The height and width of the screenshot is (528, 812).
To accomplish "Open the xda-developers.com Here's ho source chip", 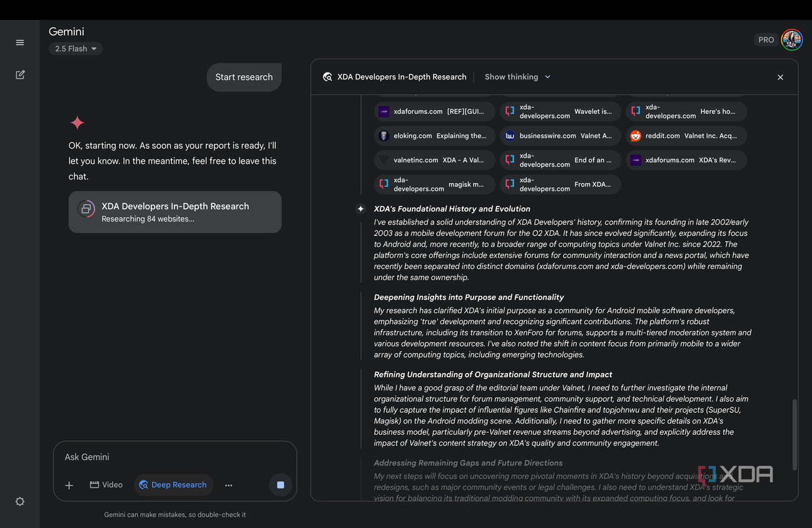I will click(x=686, y=111).
